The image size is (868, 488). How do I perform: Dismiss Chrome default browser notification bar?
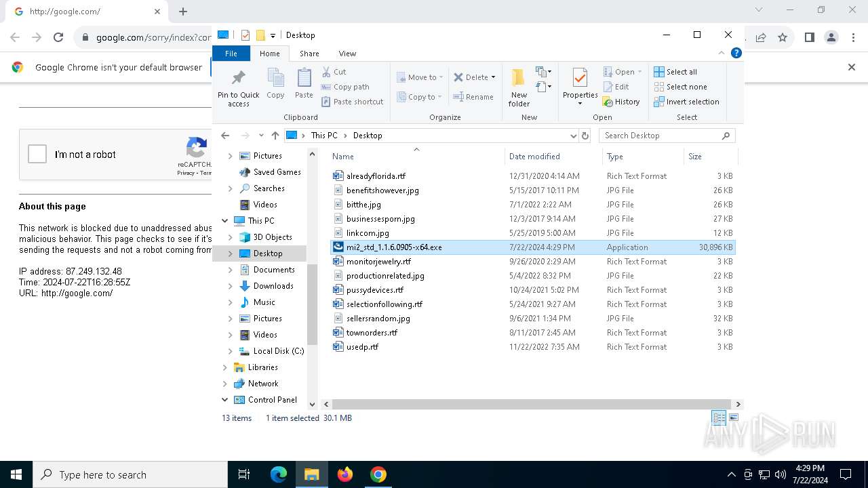(852, 67)
